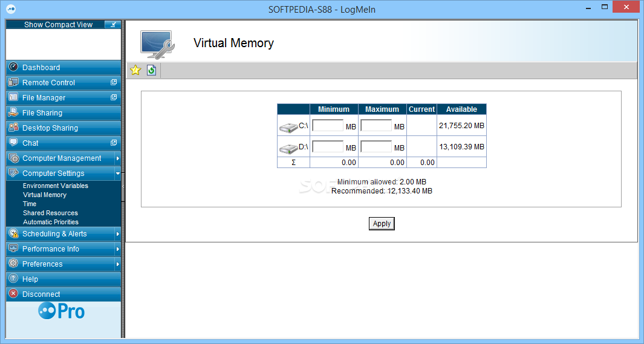
Task: Click the green refresh page icon
Action: click(x=151, y=70)
